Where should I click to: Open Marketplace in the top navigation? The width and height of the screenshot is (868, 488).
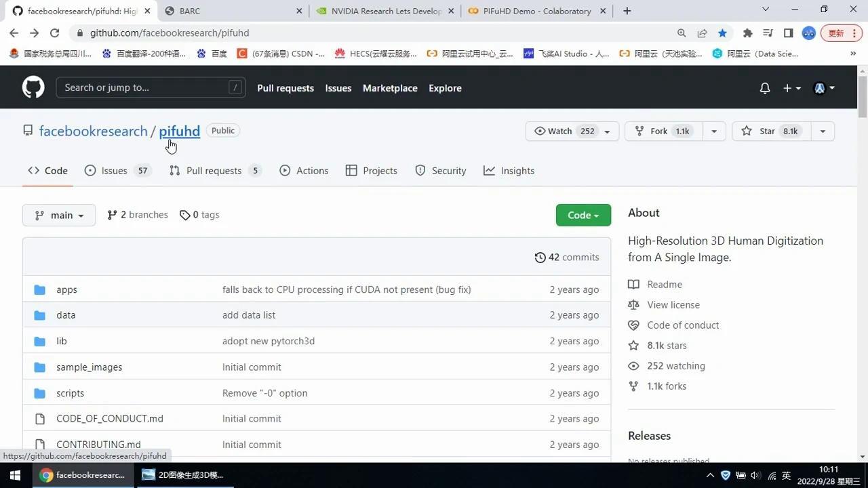(x=390, y=88)
